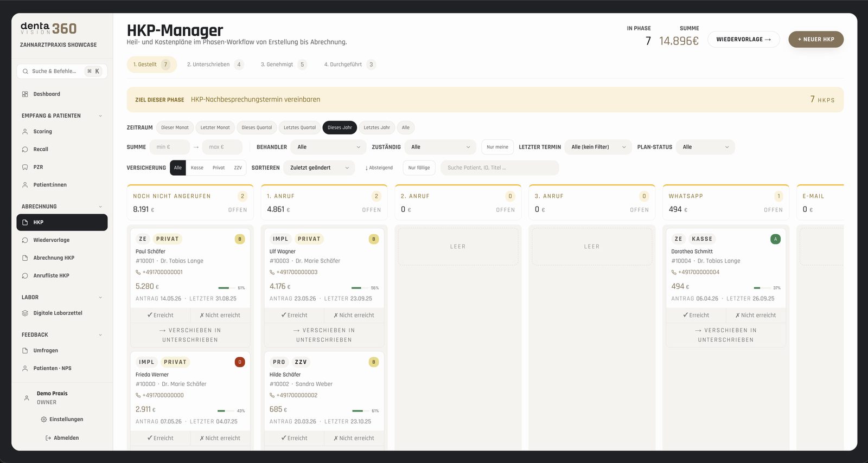Open the Plan-Status dropdown
Image resolution: width=868 pixels, height=463 pixels.
point(705,147)
